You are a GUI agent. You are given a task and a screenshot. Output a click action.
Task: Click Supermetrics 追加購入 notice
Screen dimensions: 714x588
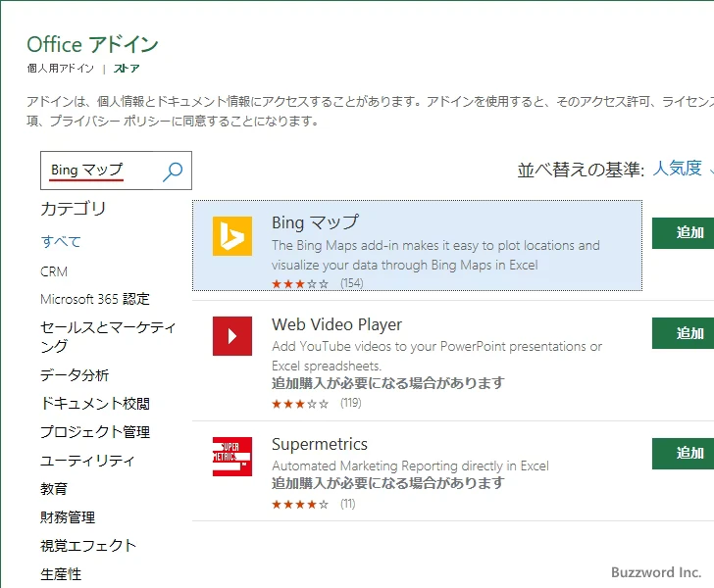point(388,483)
